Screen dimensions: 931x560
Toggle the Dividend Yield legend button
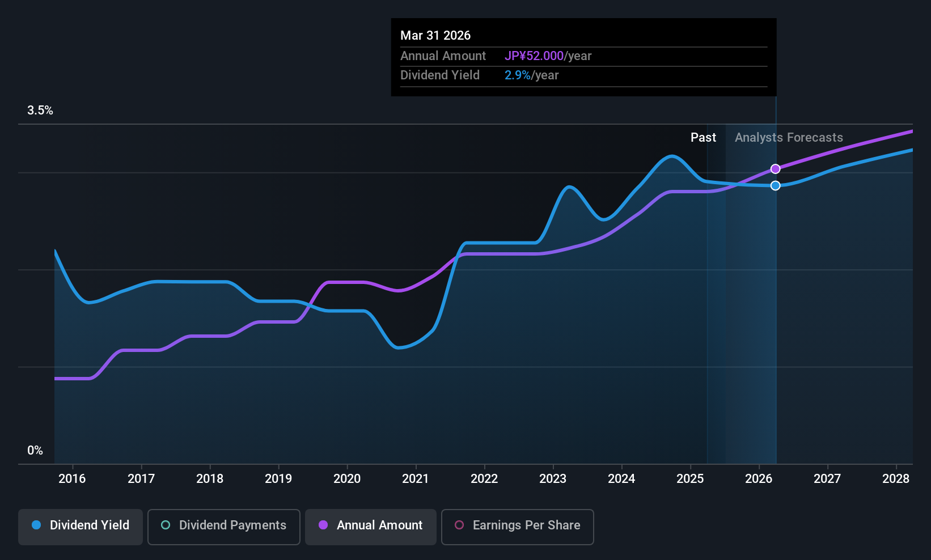[x=81, y=527]
